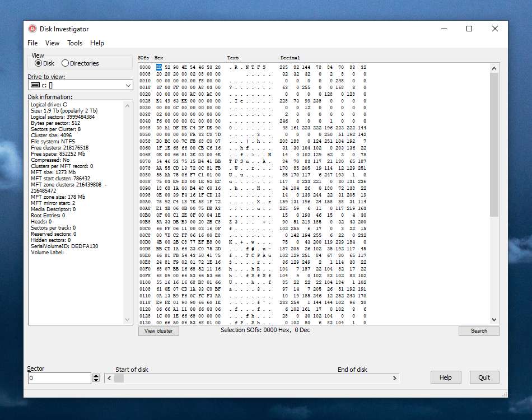Image resolution: width=532 pixels, height=420 pixels.
Task: Click disk information scroll down arrow
Action: tap(127, 320)
